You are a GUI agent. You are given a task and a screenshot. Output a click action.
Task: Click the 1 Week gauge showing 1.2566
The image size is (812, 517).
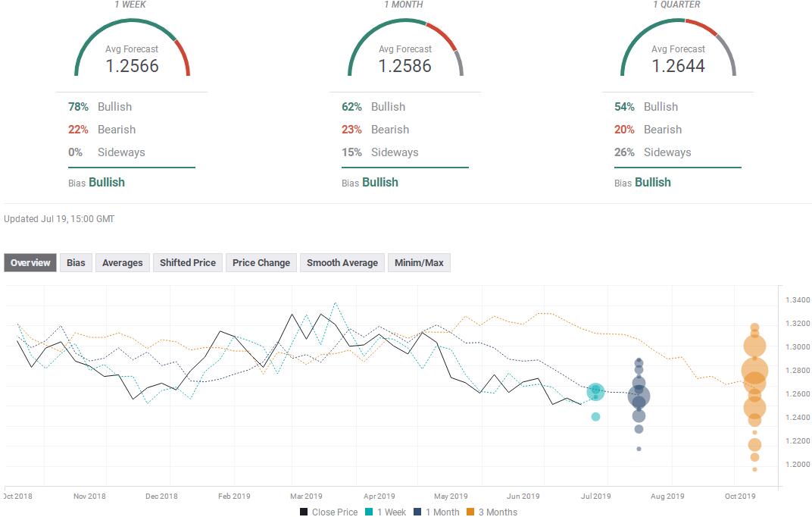point(132,49)
